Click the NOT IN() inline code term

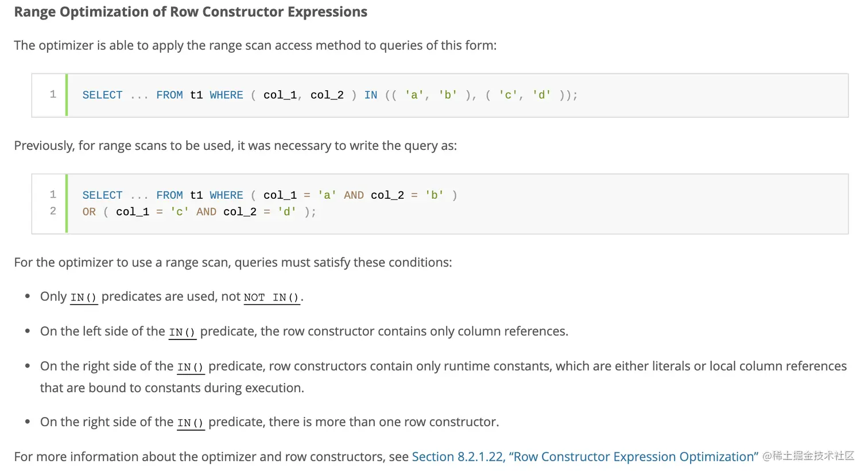tap(272, 298)
